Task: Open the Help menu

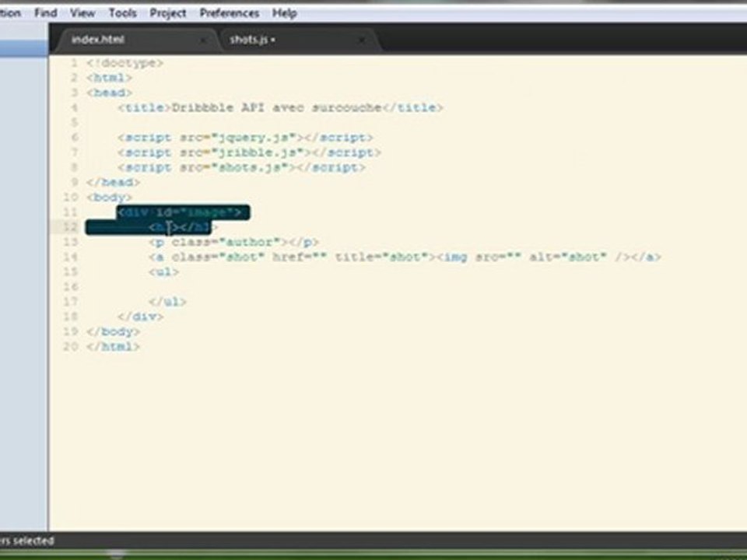Action: click(285, 13)
